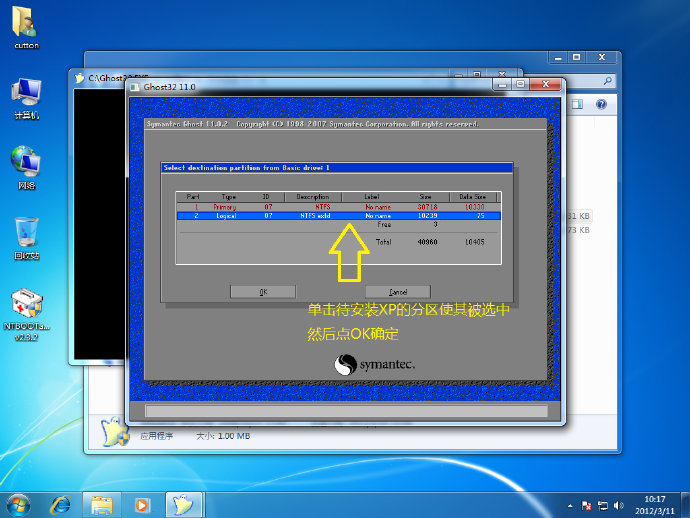Screen dimensions: 690x518
Task: Click Show desktop button at taskbar end
Action: [686, 505]
